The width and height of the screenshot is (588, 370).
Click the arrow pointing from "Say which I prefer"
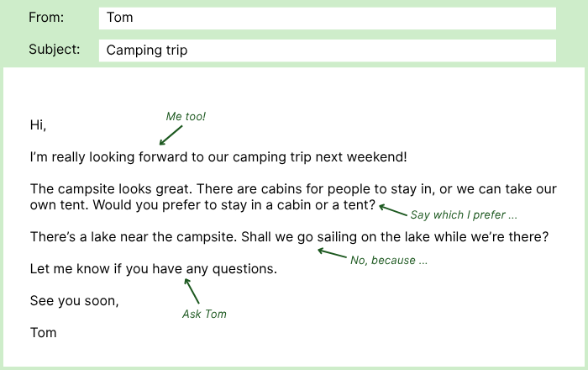pyautogui.click(x=392, y=209)
